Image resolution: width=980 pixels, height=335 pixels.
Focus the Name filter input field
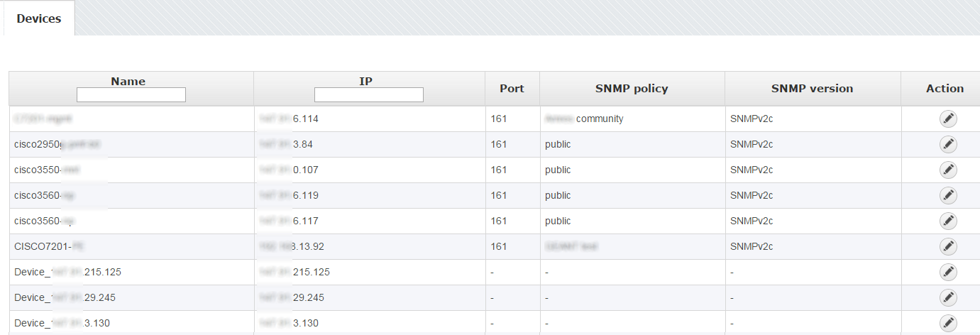click(x=131, y=95)
